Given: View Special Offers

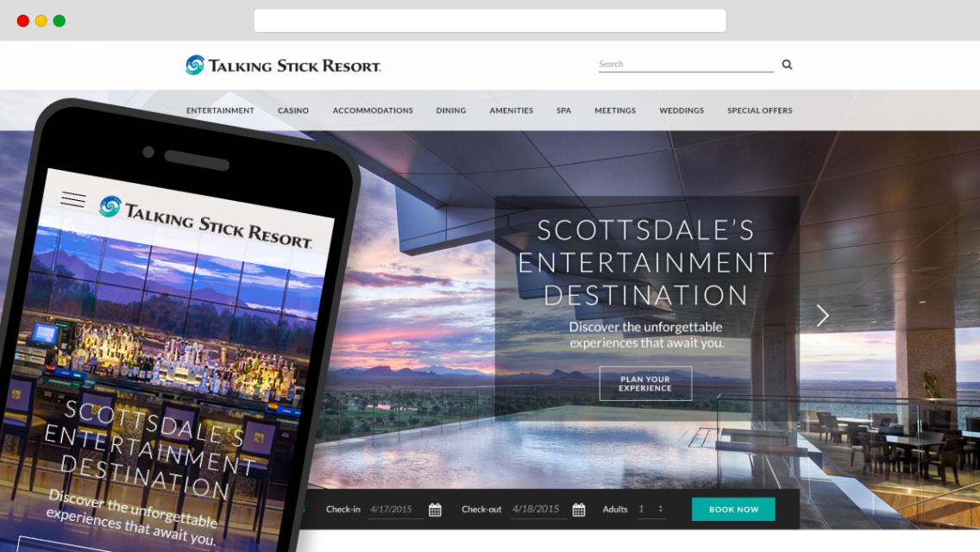Looking at the screenshot, I should (x=759, y=110).
